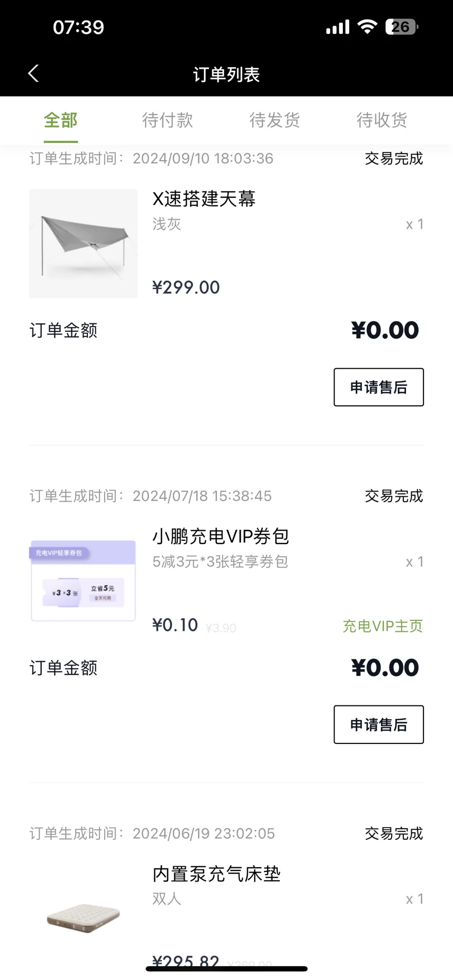Image resolution: width=453 pixels, height=980 pixels.
Task: Switch to the 待付款 tab
Action: [x=167, y=121]
